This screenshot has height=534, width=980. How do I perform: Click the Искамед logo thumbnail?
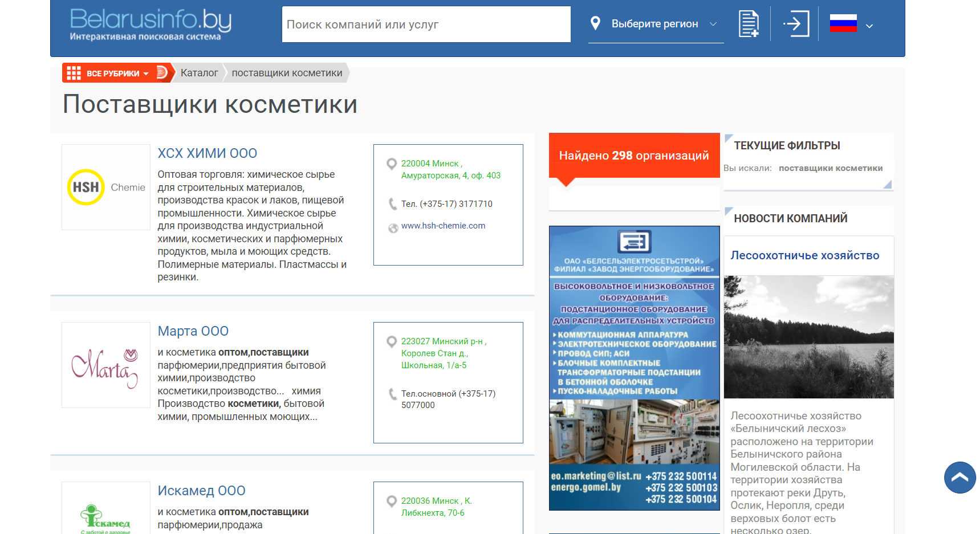click(106, 508)
